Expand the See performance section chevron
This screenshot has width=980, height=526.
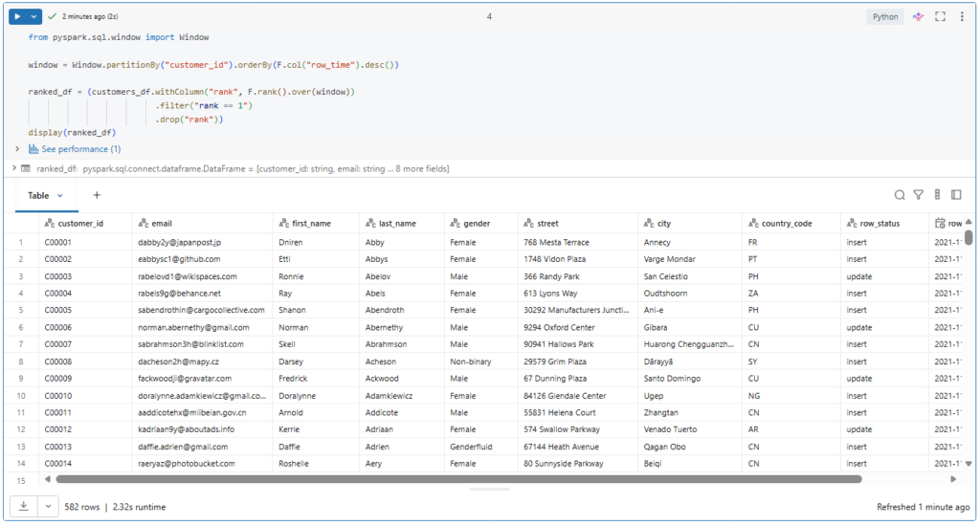pos(17,149)
